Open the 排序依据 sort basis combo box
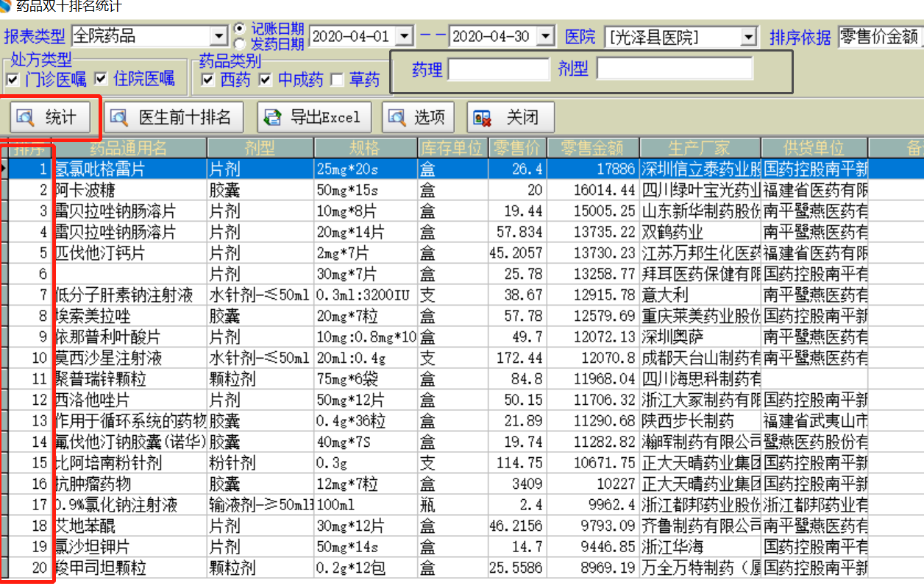This screenshot has height=586, width=924. click(x=880, y=36)
